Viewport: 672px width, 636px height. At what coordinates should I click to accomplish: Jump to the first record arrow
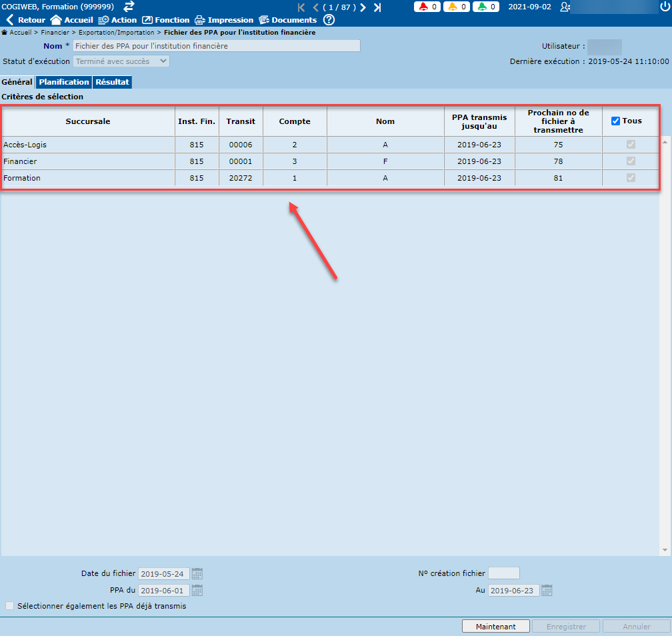pyautogui.click(x=301, y=7)
